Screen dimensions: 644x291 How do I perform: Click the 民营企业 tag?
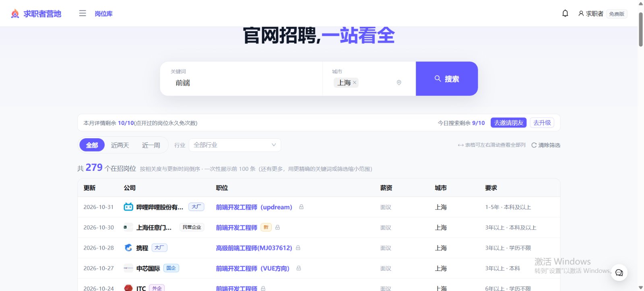tap(192, 227)
